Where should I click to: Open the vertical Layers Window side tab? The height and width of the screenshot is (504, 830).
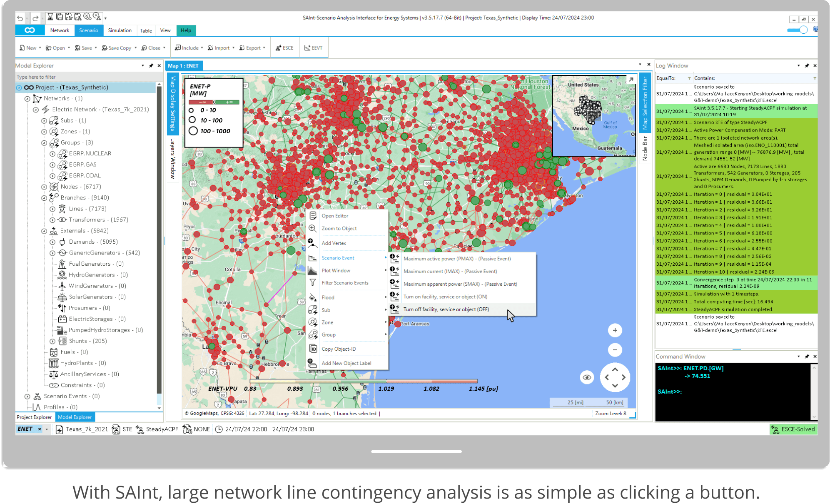pyautogui.click(x=173, y=159)
